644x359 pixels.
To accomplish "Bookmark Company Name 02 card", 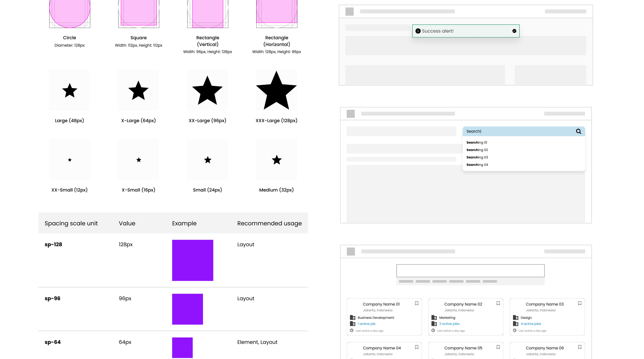I will [x=498, y=303].
